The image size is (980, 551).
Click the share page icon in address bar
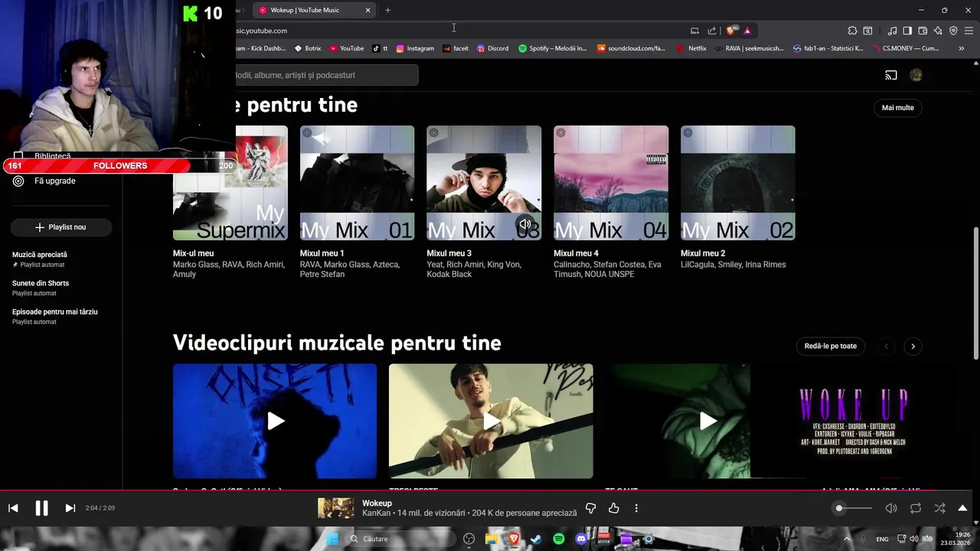[712, 31]
